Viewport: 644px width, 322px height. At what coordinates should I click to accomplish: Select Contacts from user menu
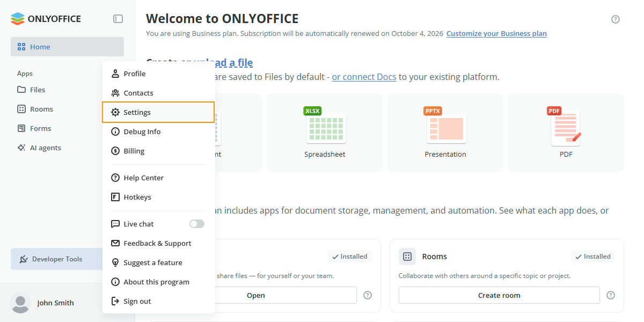pos(158,93)
